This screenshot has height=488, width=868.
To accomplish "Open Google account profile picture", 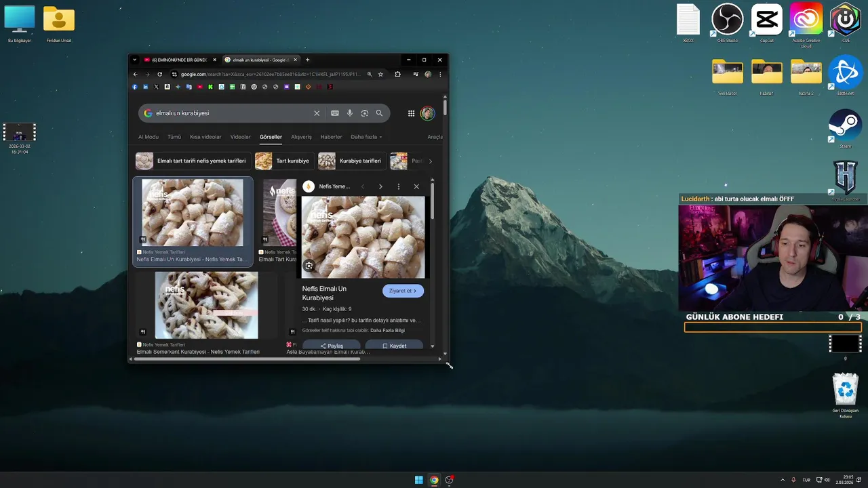I will [427, 113].
